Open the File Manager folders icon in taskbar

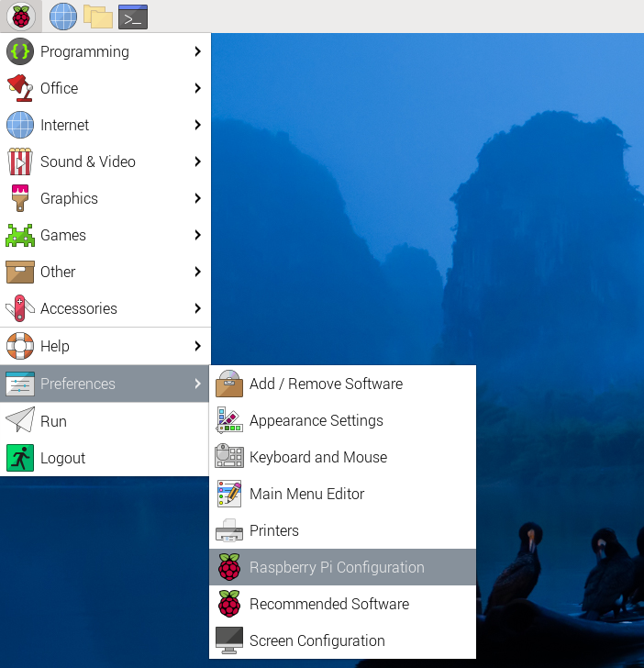(98, 17)
